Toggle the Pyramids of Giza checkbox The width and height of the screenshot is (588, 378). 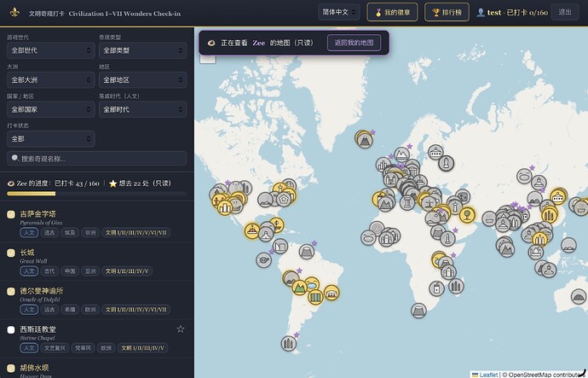pyautogui.click(x=11, y=214)
